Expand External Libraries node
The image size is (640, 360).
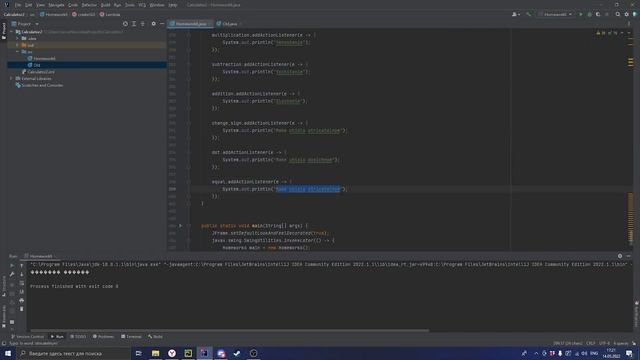point(11,78)
